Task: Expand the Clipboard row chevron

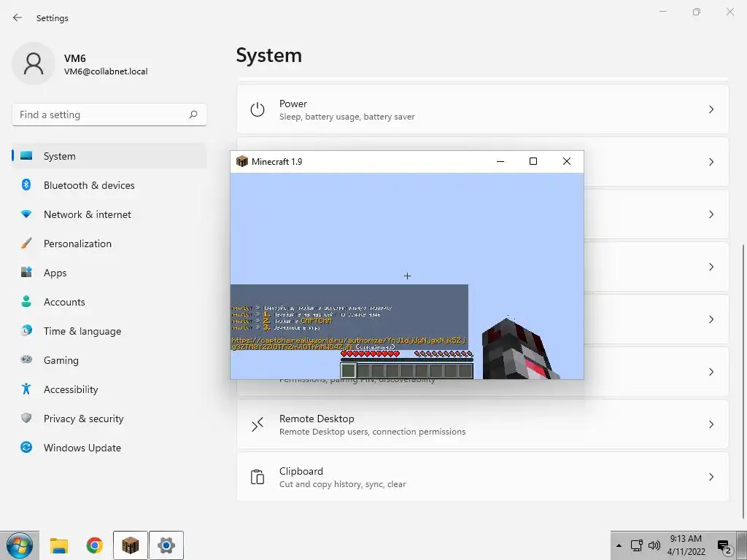Action: tap(711, 477)
